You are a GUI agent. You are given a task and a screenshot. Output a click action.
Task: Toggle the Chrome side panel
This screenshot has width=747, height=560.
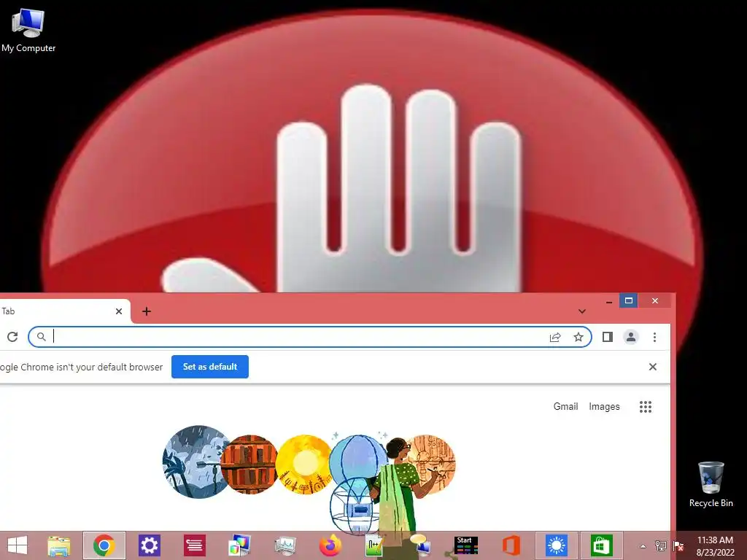click(608, 337)
